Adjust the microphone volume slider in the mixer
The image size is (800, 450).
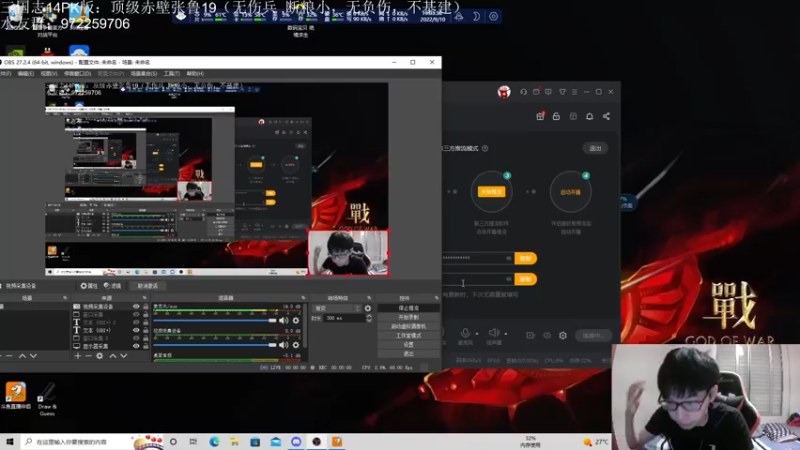coord(215,320)
